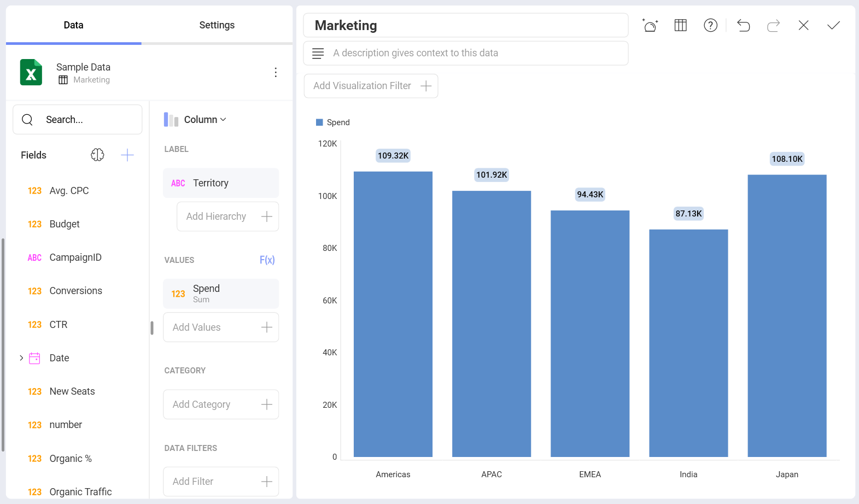Select the Spend Sum value field

click(221, 294)
